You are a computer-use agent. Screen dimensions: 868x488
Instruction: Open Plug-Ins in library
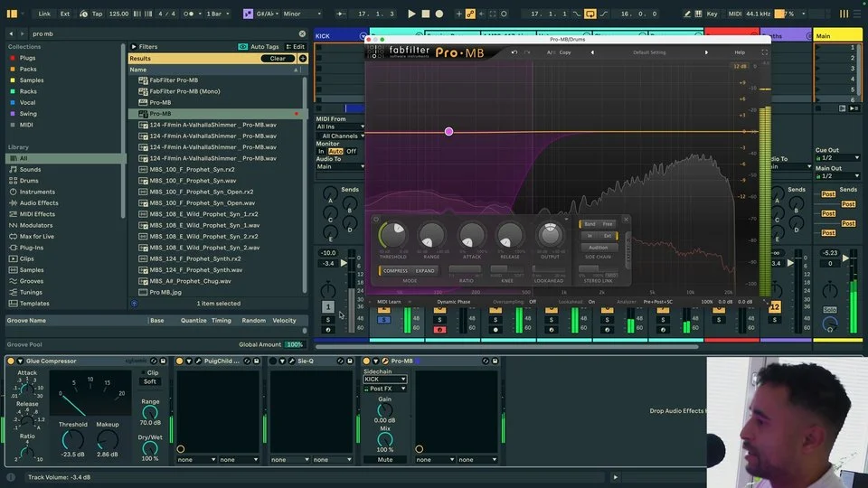coord(31,248)
